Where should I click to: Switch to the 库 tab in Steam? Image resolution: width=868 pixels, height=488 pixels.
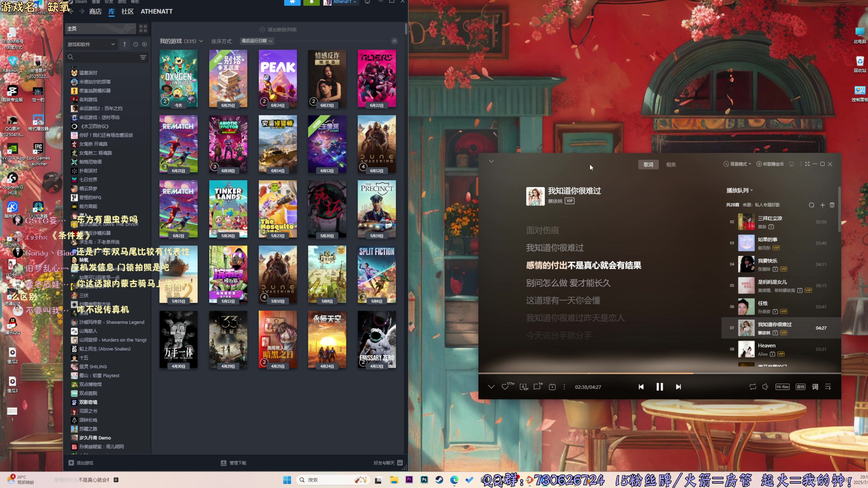[112, 12]
